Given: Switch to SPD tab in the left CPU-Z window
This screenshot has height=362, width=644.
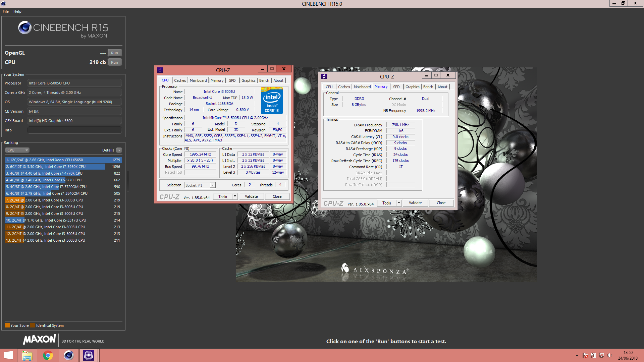Looking at the screenshot, I should click(232, 80).
